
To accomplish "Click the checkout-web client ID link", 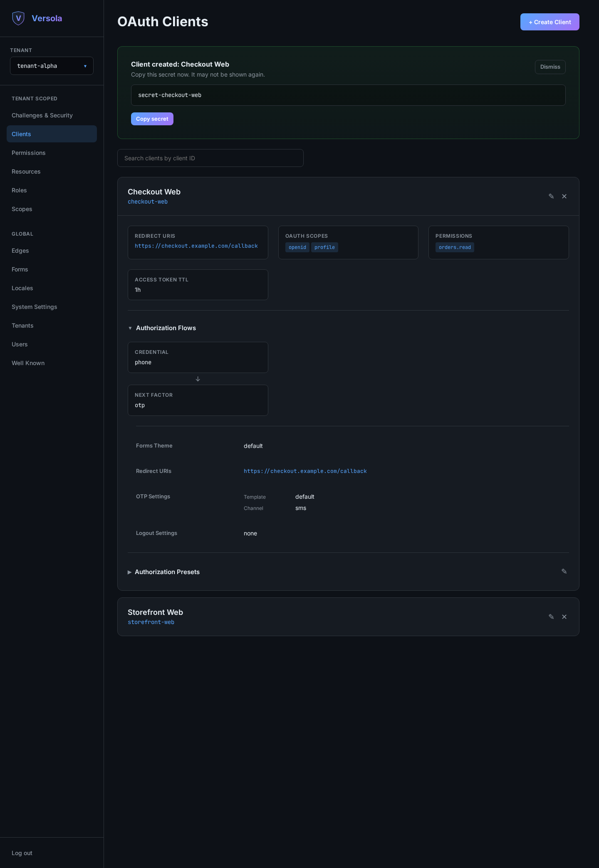I will (148, 202).
